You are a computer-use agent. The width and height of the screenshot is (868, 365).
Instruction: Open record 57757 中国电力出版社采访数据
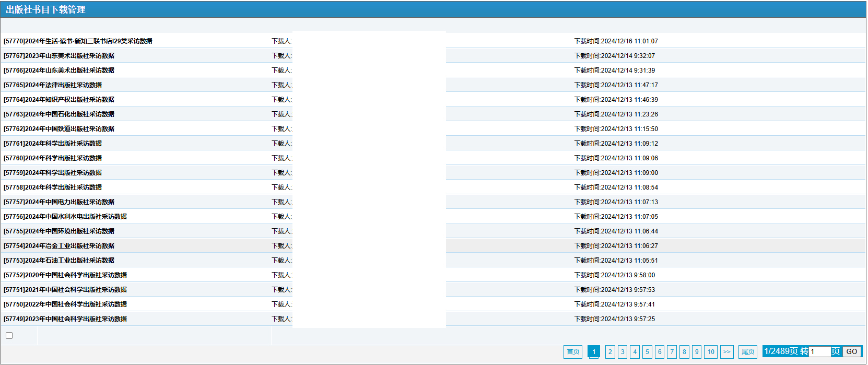coord(59,202)
